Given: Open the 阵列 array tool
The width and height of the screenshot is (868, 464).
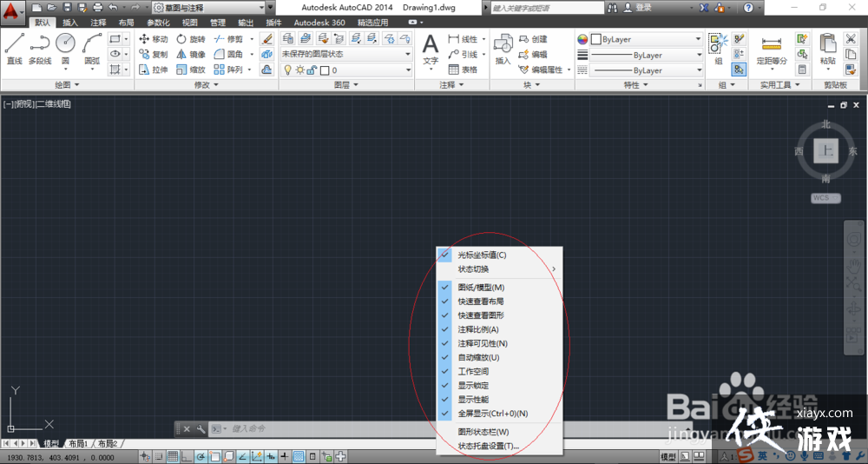Looking at the screenshot, I should coord(228,70).
